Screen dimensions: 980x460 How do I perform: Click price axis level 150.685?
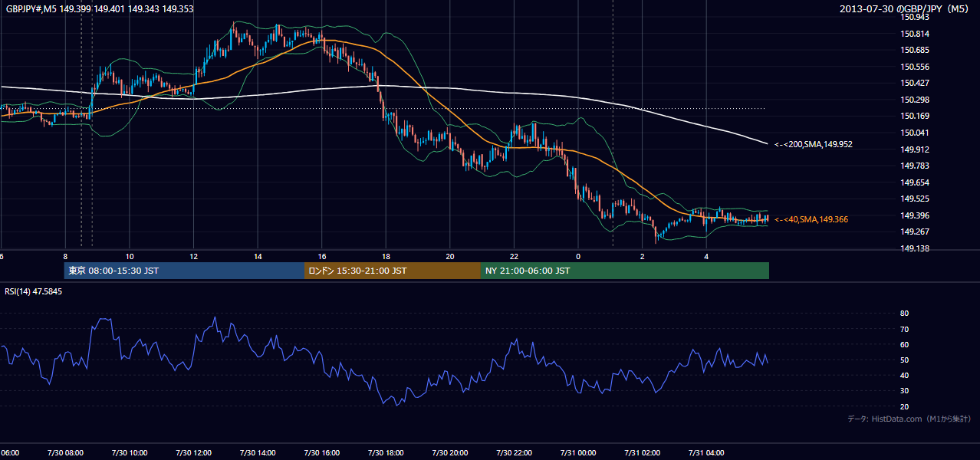pyautogui.click(x=914, y=50)
